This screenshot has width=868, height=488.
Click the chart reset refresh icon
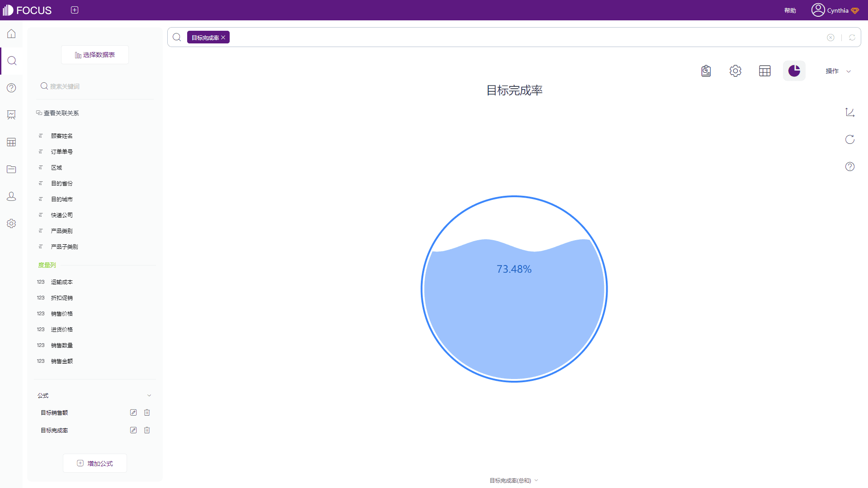tap(850, 139)
